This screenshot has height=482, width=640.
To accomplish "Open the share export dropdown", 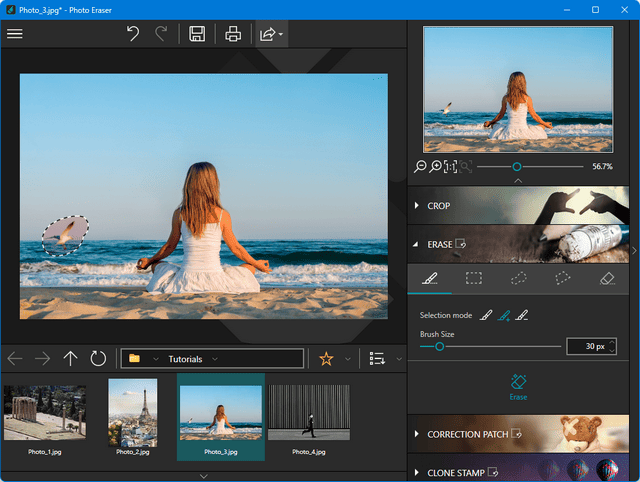I will tap(271, 34).
